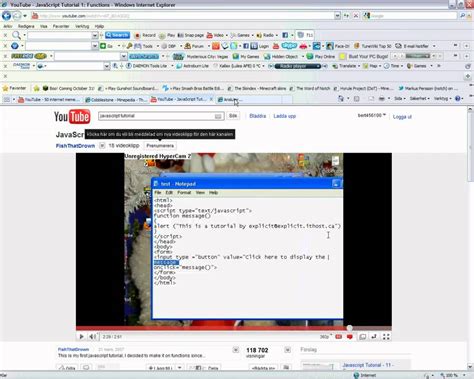Click the Skype icon in second toolbar
Screen dimensions: 474x379
click(x=289, y=46)
